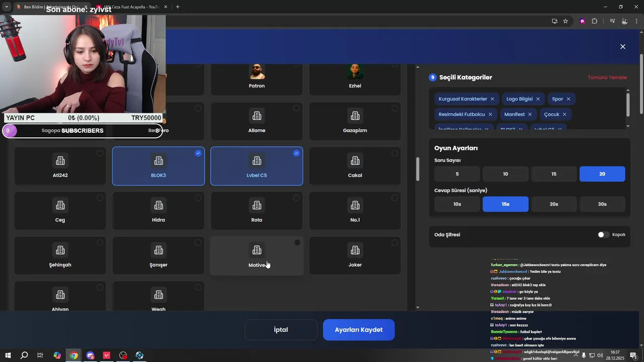644x362 pixels.
Task: Open Windows Start menu
Action: (x=8, y=355)
